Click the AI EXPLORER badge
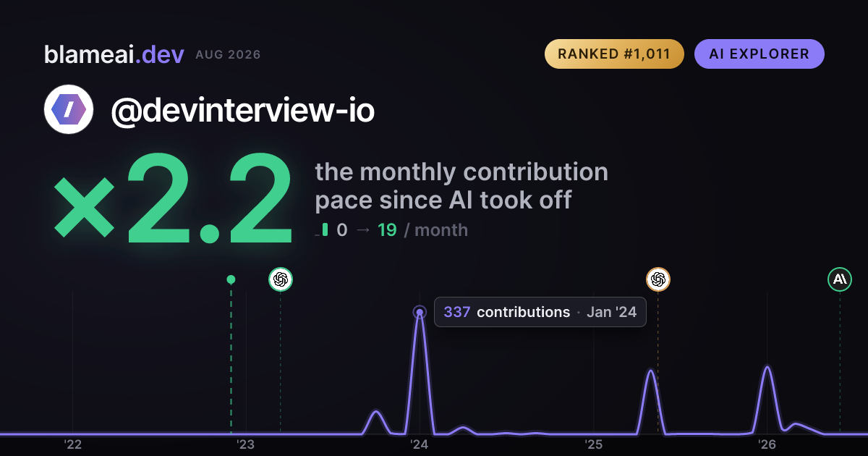This screenshot has height=456, width=868. click(759, 54)
